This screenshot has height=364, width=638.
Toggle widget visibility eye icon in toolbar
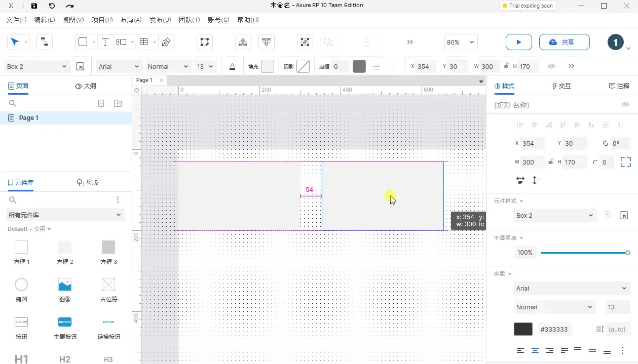[551, 66]
